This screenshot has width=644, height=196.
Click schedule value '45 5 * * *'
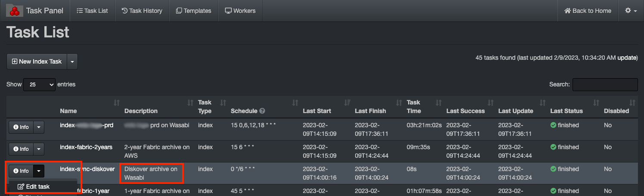point(242,191)
